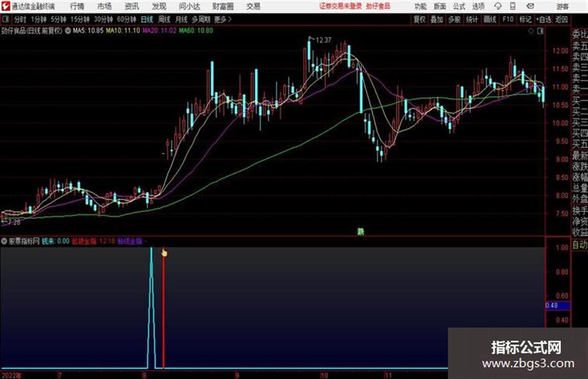Viewport: 588px width, 379px height.
Task: Select the 周线 weekly period tab
Action: tap(164, 19)
